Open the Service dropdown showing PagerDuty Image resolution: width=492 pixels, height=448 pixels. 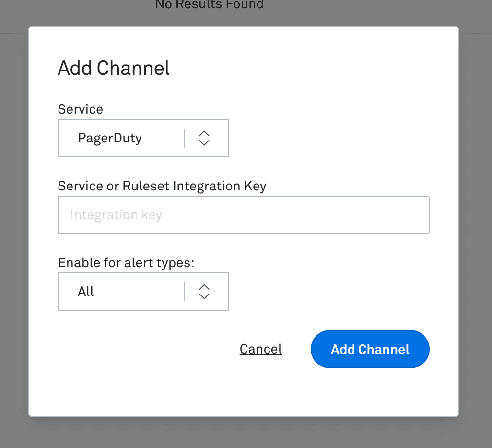tap(143, 138)
